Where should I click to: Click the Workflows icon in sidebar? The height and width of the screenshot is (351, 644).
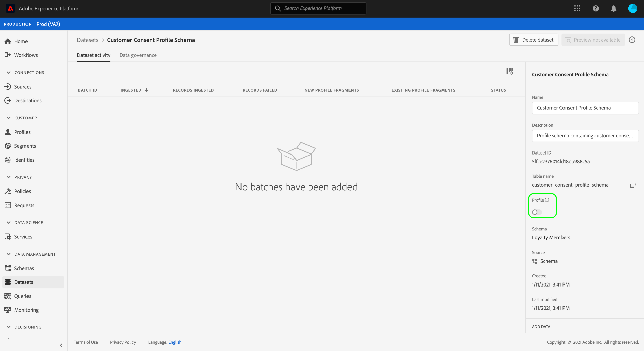click(8, 55)
